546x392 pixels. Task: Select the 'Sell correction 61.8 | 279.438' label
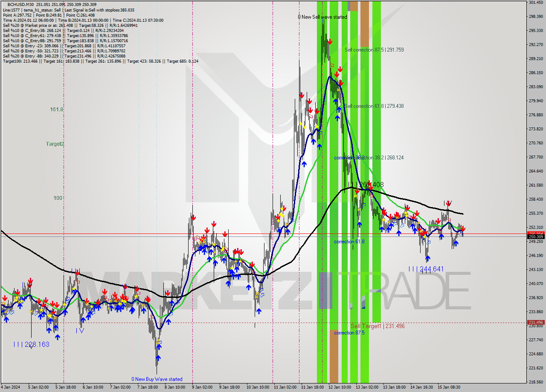click(x=374, y=106)
